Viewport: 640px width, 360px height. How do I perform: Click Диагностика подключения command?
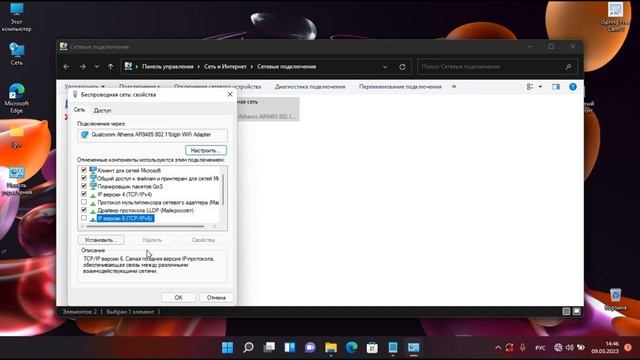coord(310,87)
